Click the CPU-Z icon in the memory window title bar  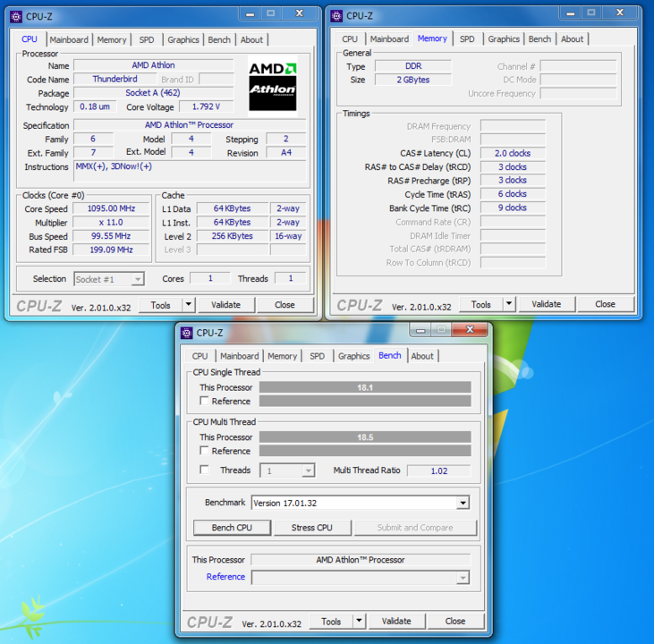click(336, 15)
